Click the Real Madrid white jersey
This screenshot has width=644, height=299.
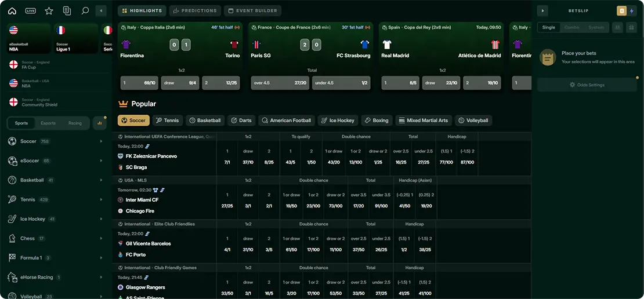click(387, 44)
